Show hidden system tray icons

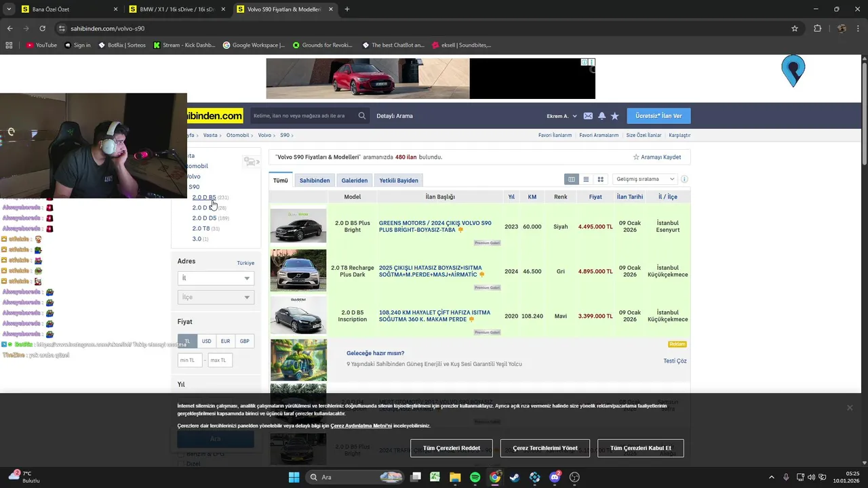click(772, 477)
